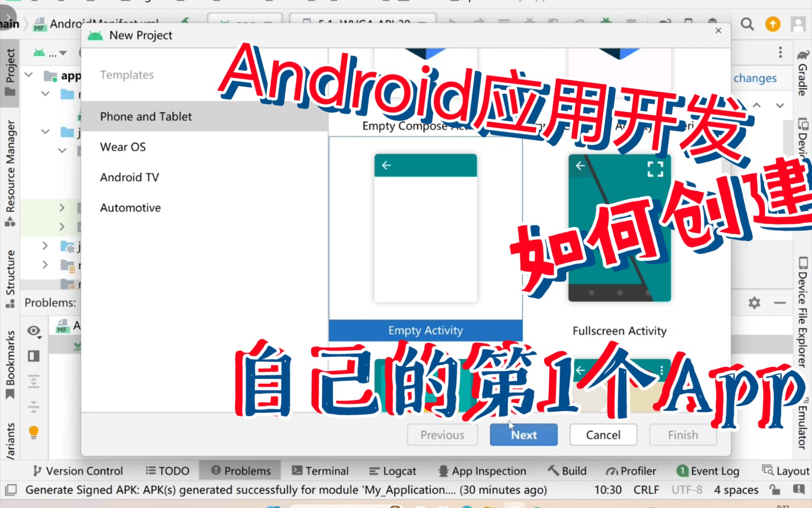Image resolution: width=812 pixels, height=508 pixels.
Task: Collapse the app module tree node
Action: coord(29,75)
